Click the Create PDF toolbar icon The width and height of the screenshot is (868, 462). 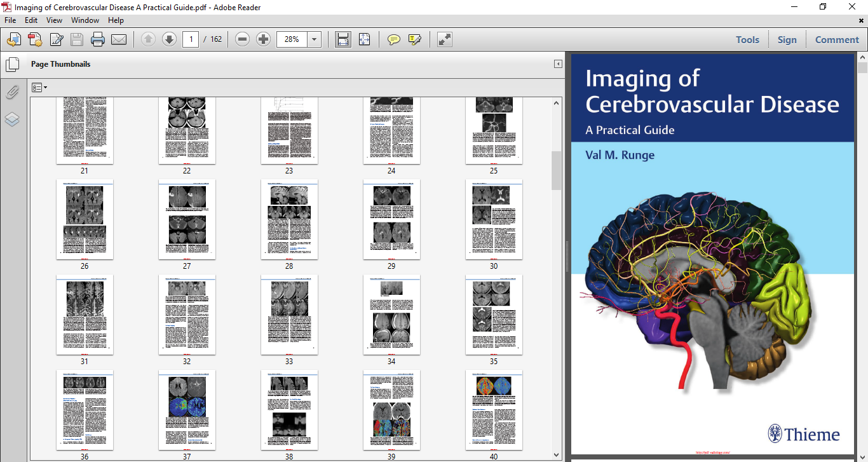[x=13, y=39]
